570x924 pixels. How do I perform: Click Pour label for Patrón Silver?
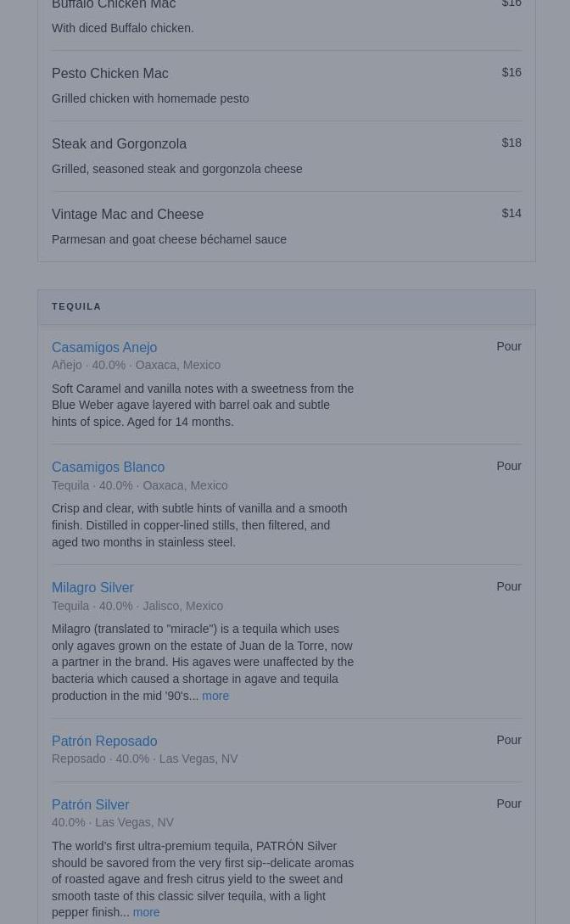[x=509, y=804]
